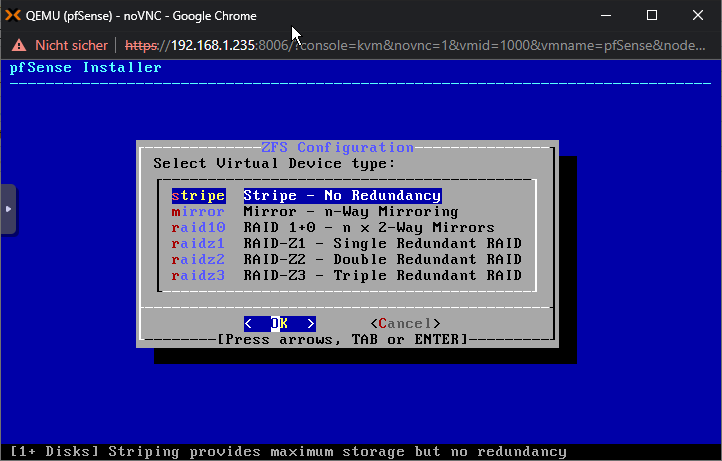Click the Cancel button in ZFS dialog
Image resolution: width=722 pixels, height=461 pixels.
click(x=405, y=324)
